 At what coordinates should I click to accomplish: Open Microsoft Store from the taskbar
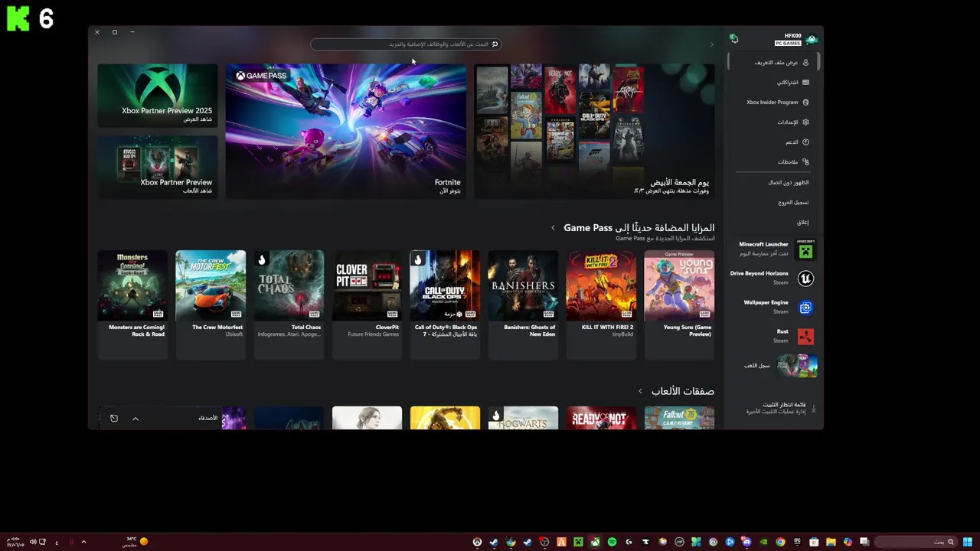point(813,542)
